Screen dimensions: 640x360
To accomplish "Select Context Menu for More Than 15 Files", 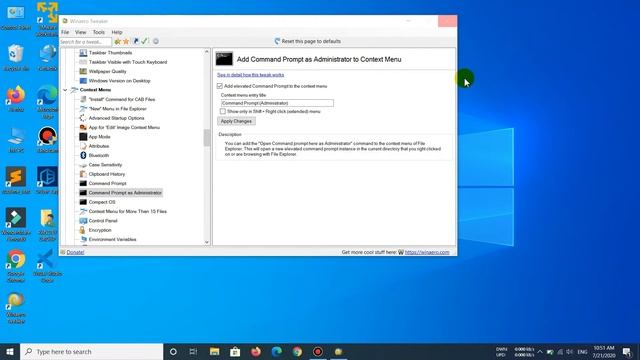I will tap(127, 211).
